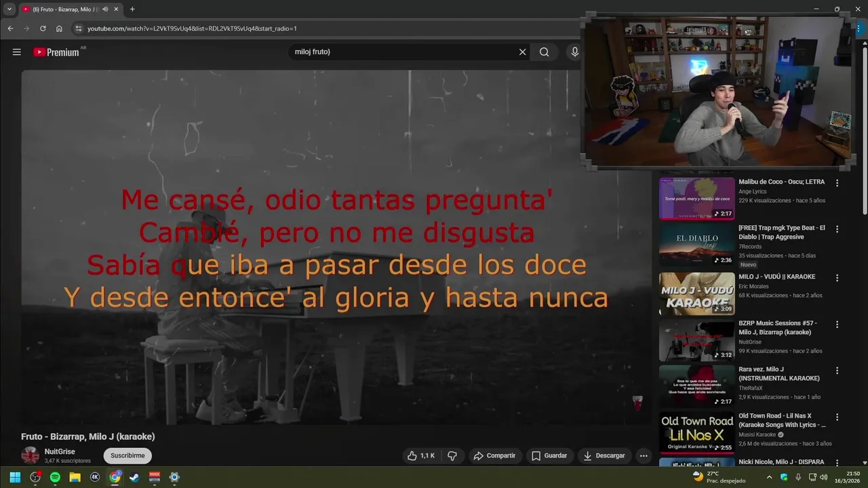
Task: Open El Diablo trap beat thumbnail
Action: 696,246
